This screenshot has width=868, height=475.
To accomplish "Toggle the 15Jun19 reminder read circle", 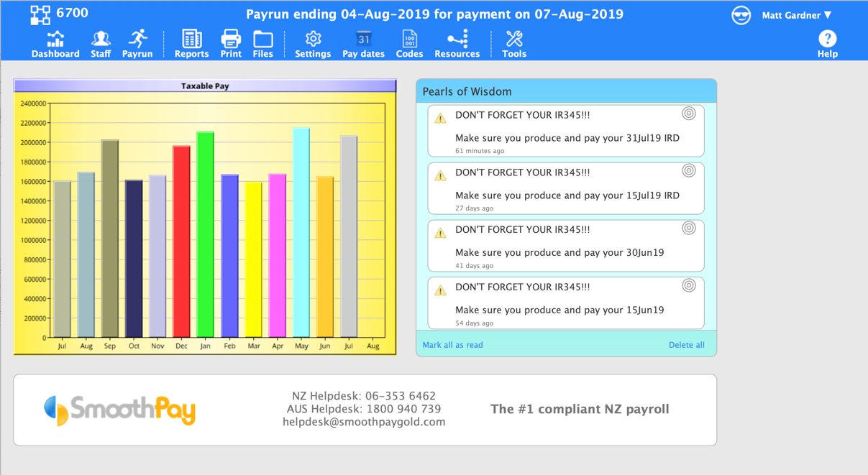I will tap(688, 286).
